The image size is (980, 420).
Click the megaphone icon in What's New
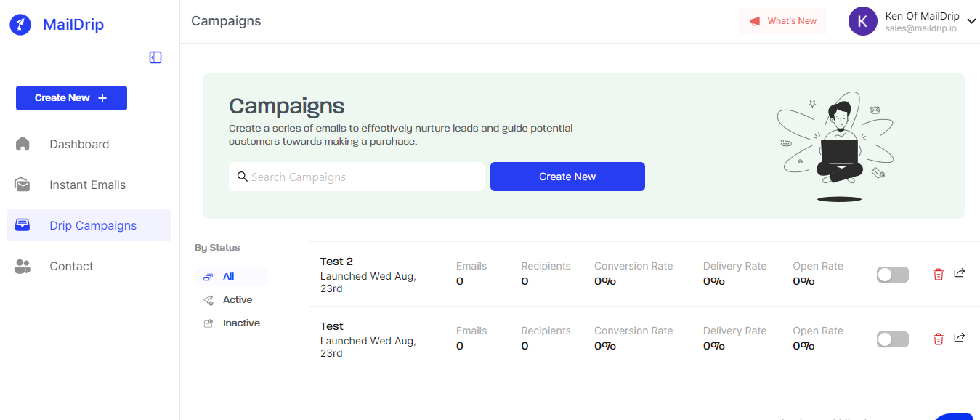click(756, 21)
